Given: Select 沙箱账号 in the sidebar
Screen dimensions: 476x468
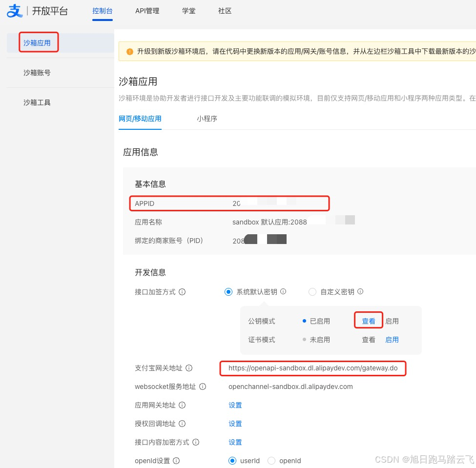Looking at the screenshot, I should [37, 73].
